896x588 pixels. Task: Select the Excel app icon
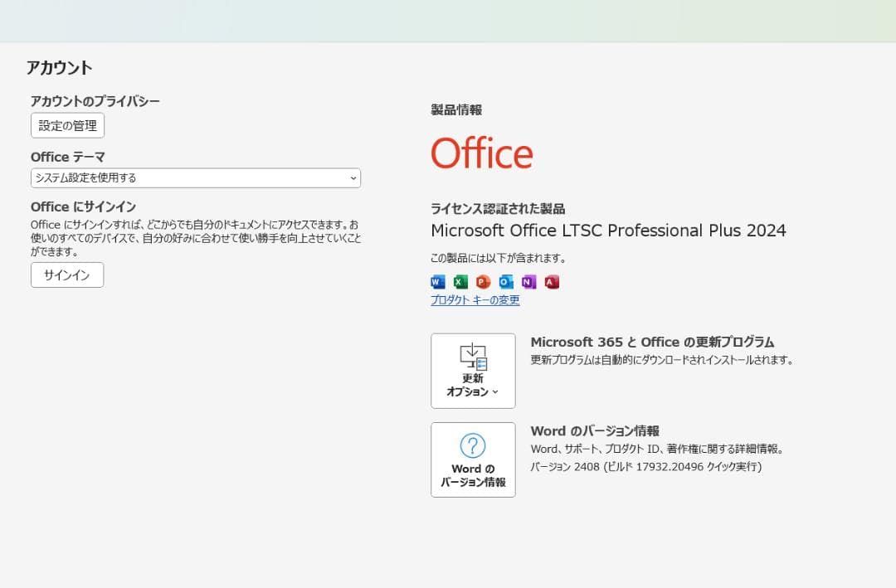[460, 282]
